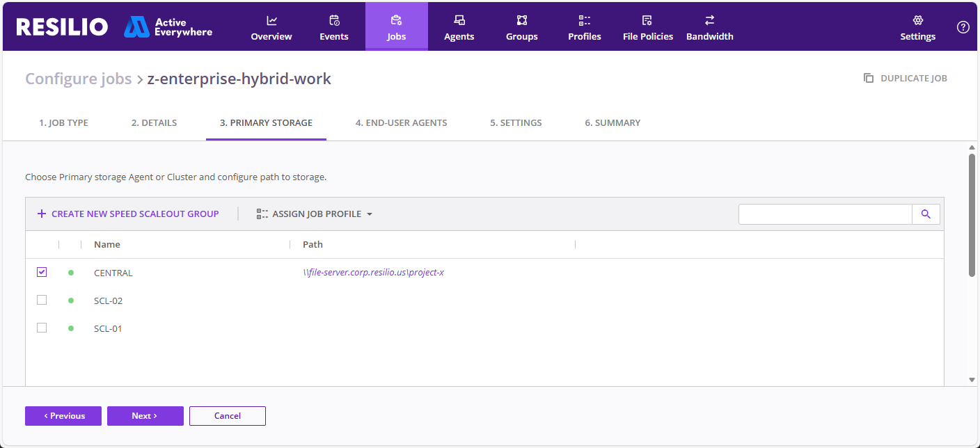Screen dimensions: 980x448
Task: Click the vertical scrollbar thumb
Action: point(972,215)
